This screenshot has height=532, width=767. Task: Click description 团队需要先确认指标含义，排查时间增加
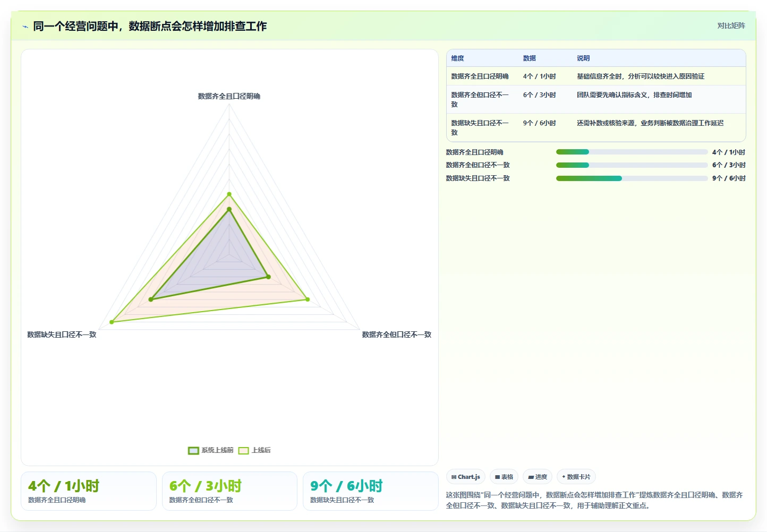(634, 95)
